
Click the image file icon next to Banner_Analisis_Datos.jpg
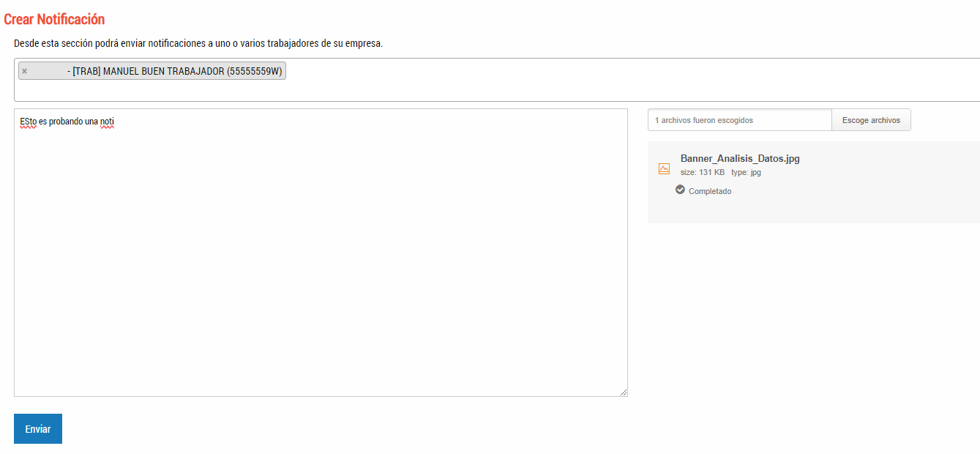coord(664,168)
